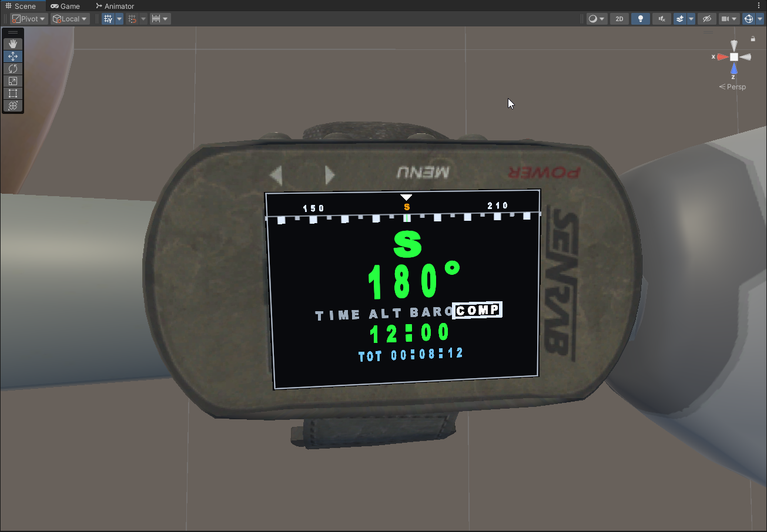The image size is (767, 532).
Task: Click the tools overlay drag handle
Action: [x=13, y=32]
